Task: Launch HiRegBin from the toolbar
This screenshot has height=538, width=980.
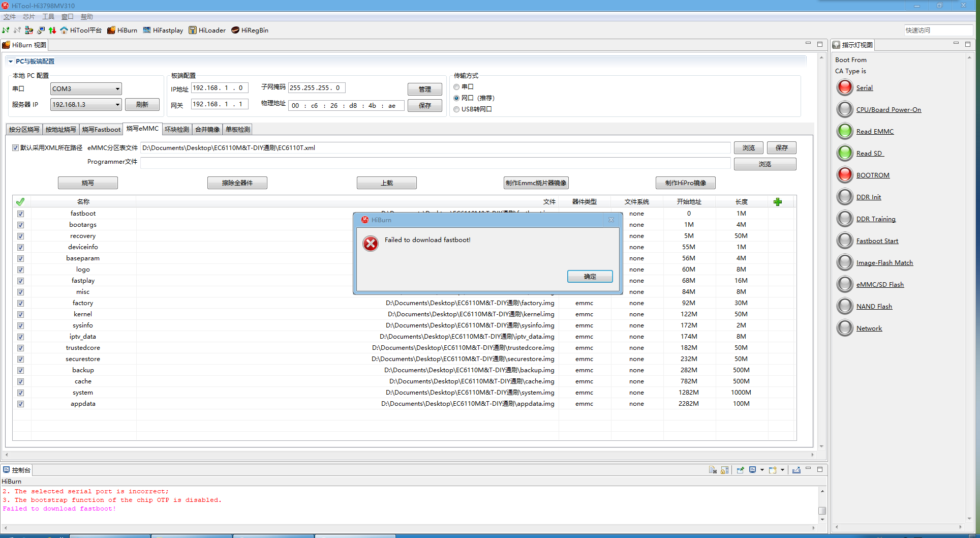Action: (250, 30)
